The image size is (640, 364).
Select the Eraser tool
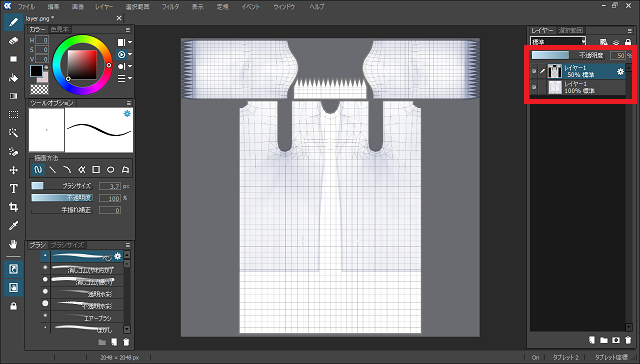13,41
